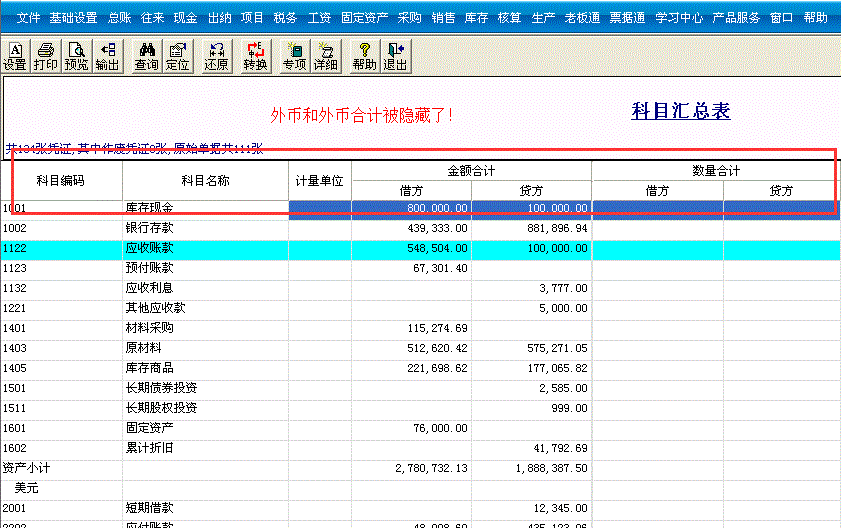
Task: Open 详细 (Details) from the toolbar
Action: (325, 56)
